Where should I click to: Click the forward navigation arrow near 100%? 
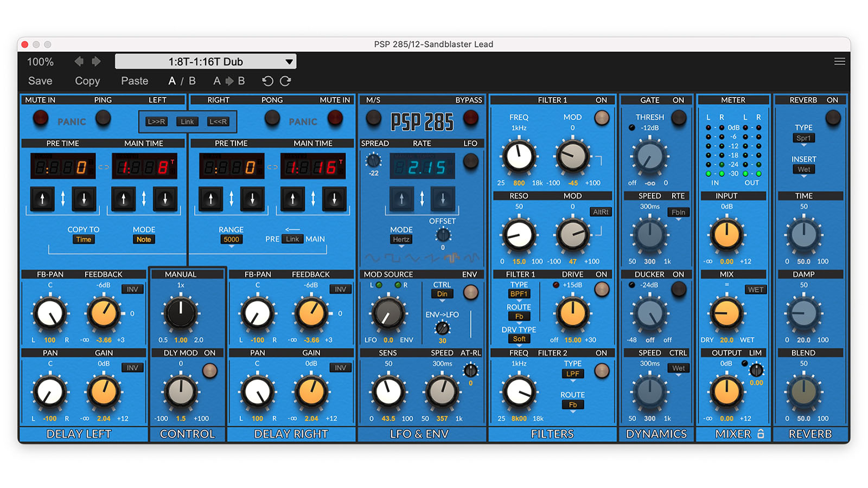pos(96,61)
